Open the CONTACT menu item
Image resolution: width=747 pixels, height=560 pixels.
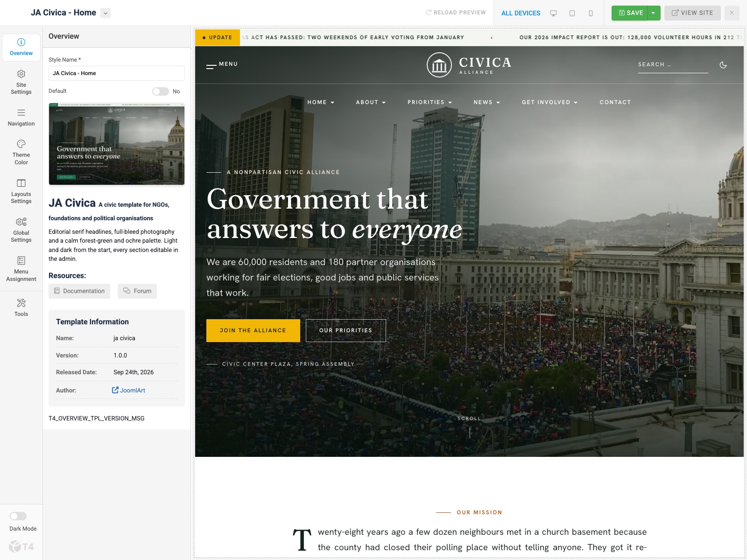(x=615, y=102)
